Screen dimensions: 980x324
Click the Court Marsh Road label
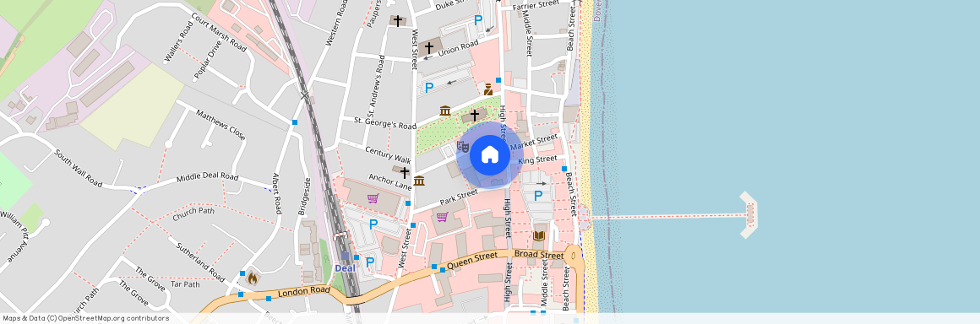pos(219,32)
